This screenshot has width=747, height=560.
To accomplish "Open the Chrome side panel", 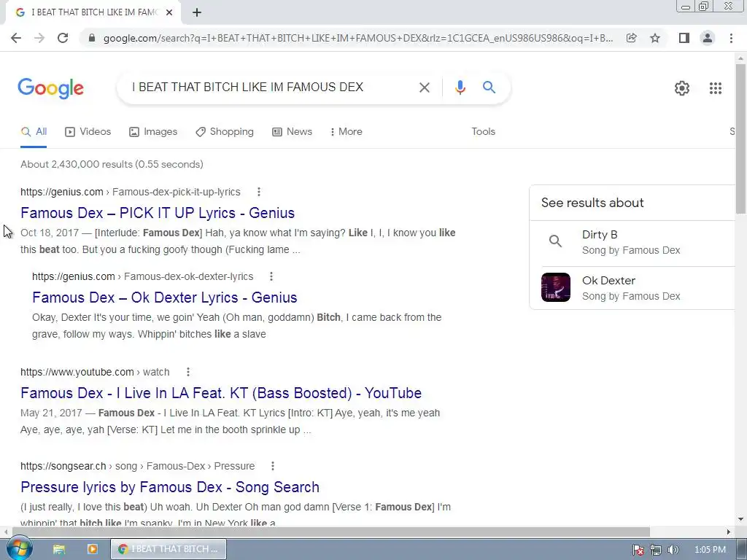I will (x=684, y=38).
